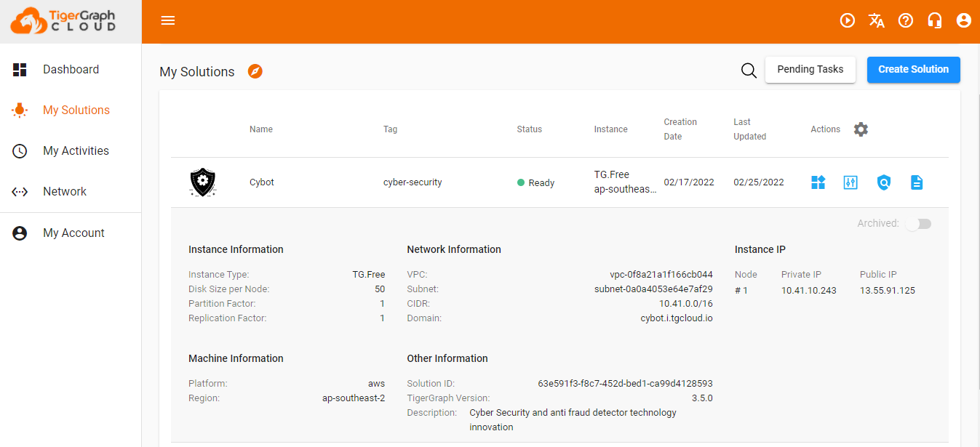Open Network in sidebar

coord(71,192)
